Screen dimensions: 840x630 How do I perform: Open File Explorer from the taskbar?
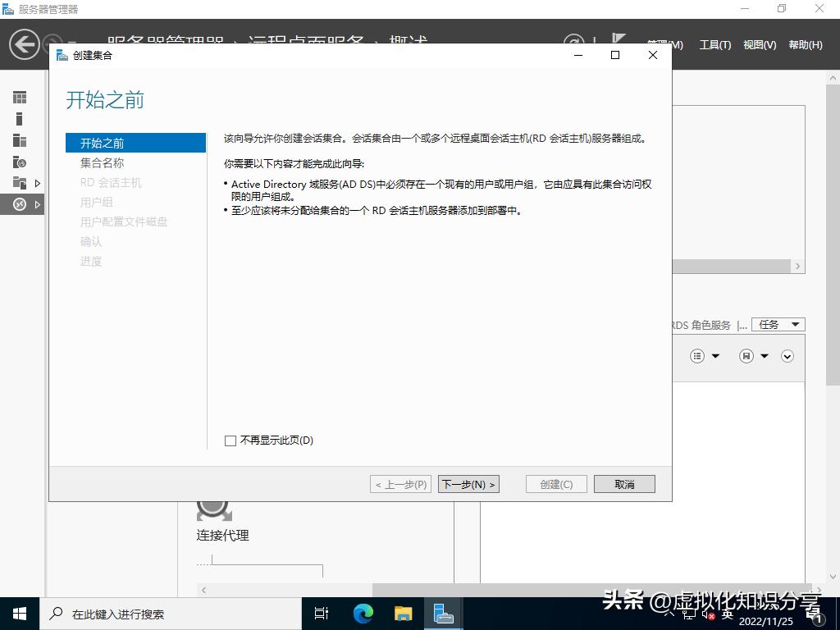click(x=403, y=613)
